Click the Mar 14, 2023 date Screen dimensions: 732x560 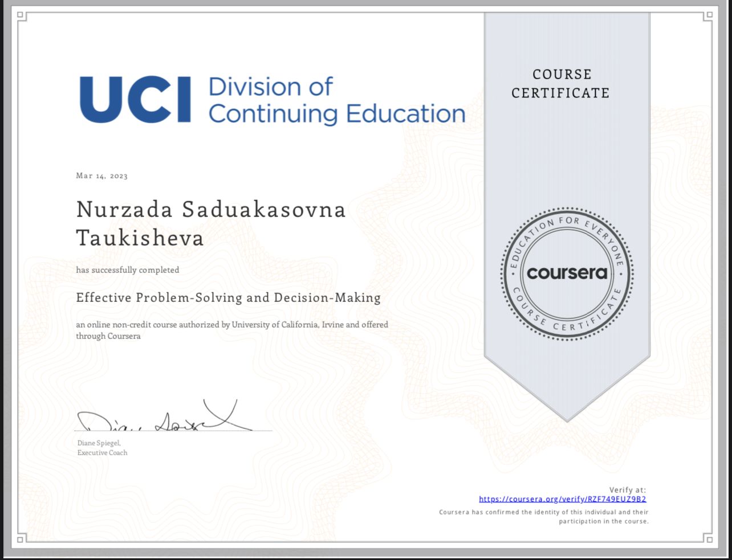(102, 175)
